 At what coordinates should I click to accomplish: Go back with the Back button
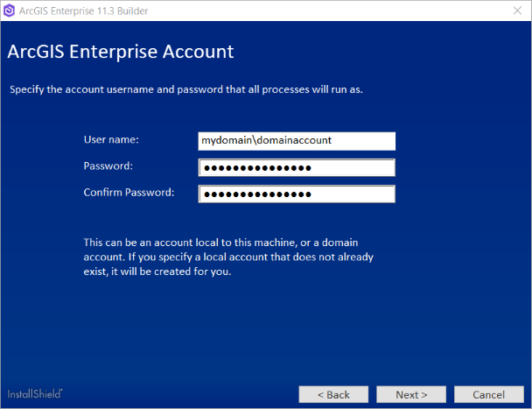[333, 394]
